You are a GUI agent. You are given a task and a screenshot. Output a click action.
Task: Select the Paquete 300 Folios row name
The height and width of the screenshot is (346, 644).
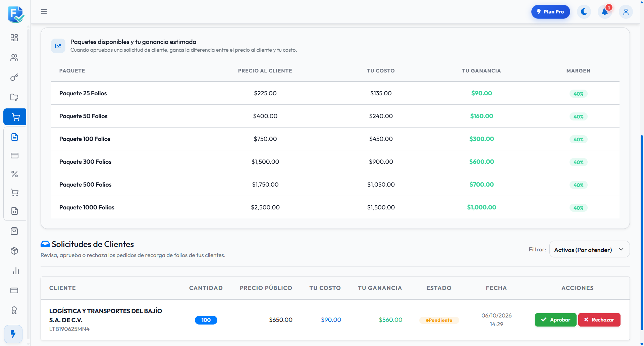pos(85,162)
